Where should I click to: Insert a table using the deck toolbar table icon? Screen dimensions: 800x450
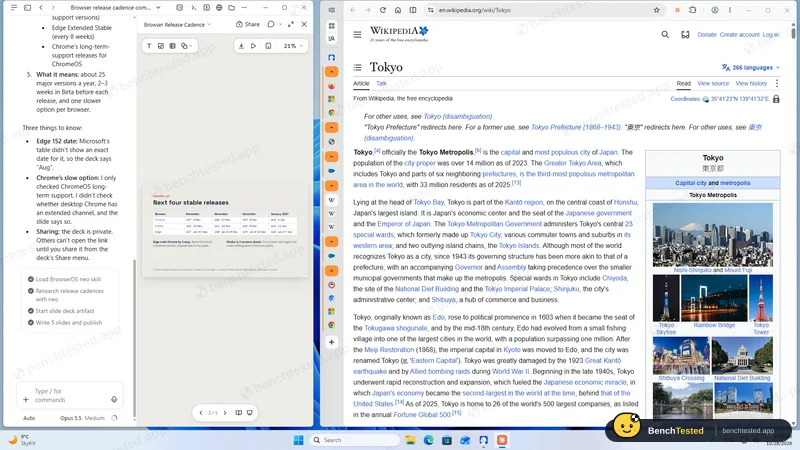[x=172, y=46]
